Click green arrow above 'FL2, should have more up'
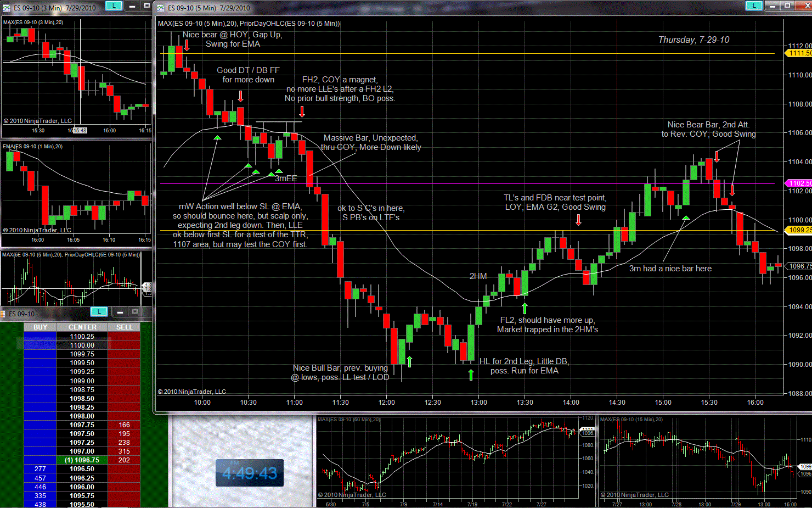 point(525,308)
